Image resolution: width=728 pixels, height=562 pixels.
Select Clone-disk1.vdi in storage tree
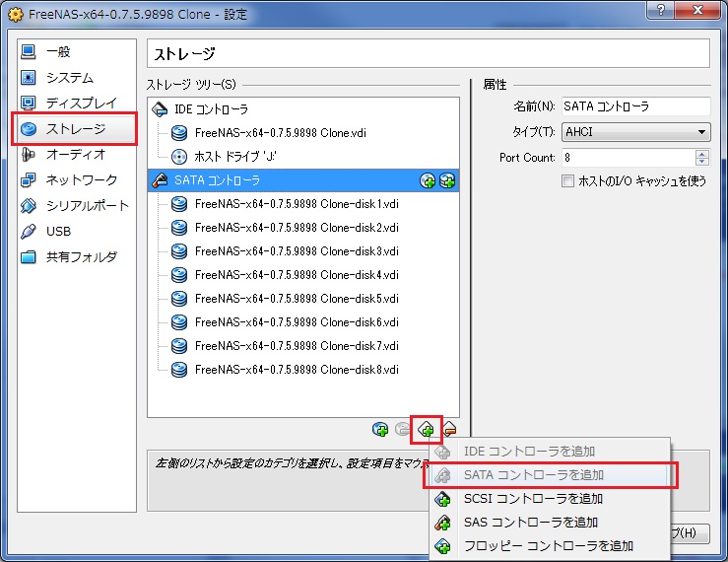pos(303,204)
